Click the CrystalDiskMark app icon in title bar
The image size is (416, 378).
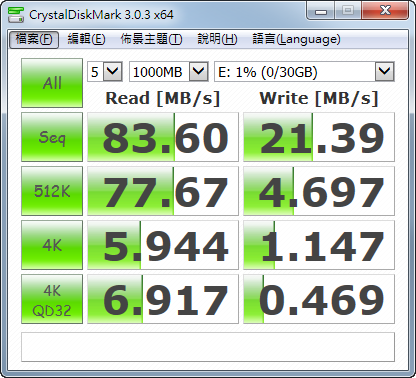click(x=16, y=15)
